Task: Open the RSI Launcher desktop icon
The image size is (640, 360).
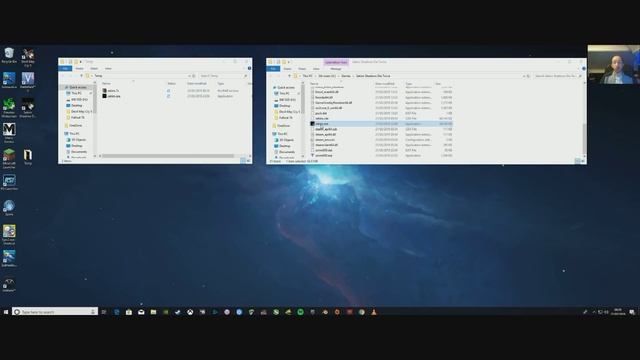Action: click(9, 182)
